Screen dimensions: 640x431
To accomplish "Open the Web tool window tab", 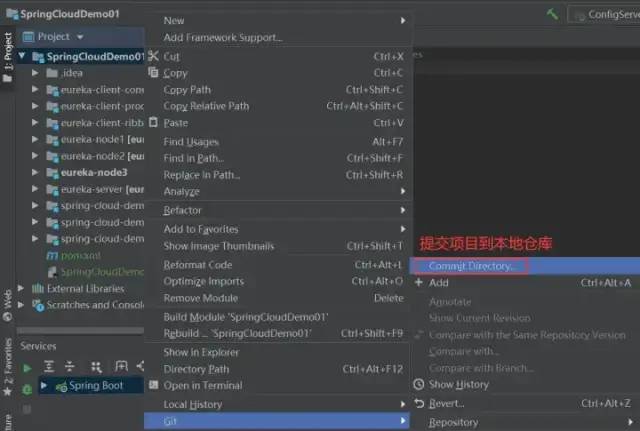I will pos(7,305).
